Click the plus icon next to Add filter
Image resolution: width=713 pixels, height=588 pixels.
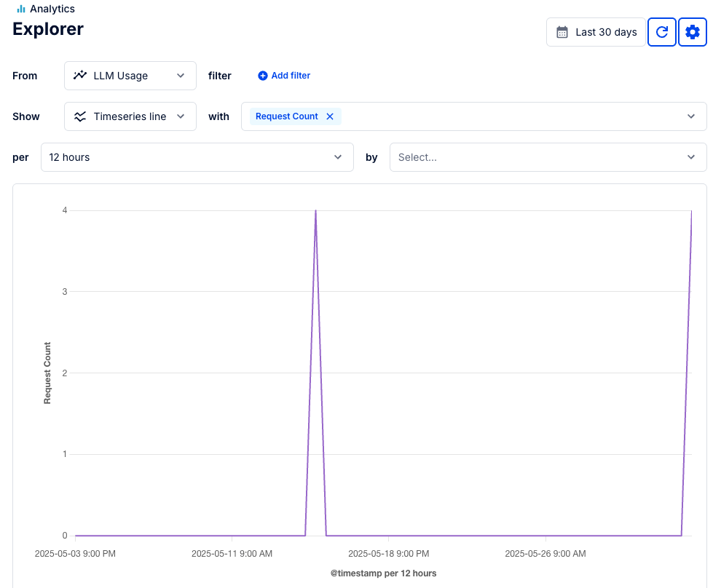pyautogui.click(x=263, y=76)
